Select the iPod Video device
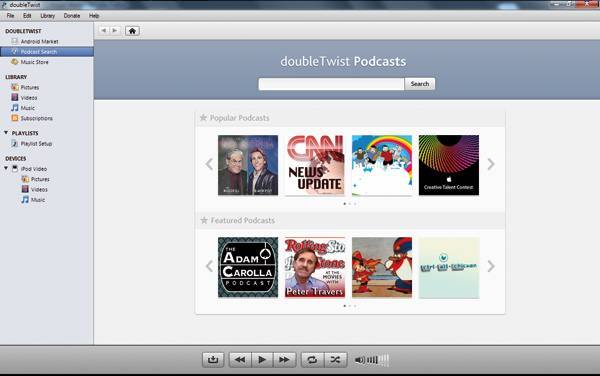Viewport: 600px width, 376px height. [x=34, y=169]
